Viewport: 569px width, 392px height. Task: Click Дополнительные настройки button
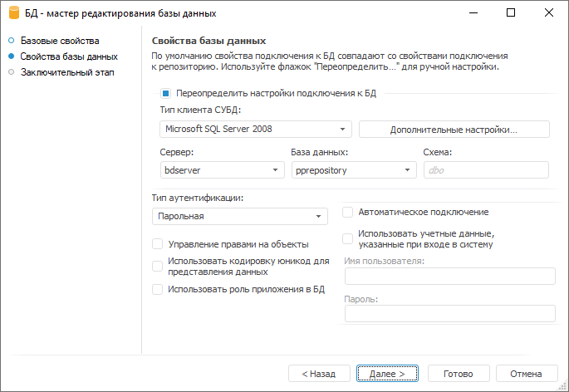tap(454, 129)
